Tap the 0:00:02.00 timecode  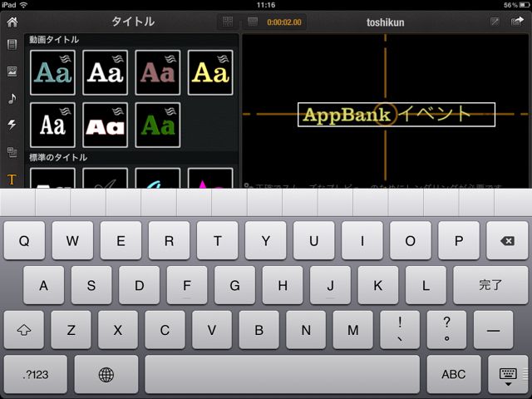point(284,22)
